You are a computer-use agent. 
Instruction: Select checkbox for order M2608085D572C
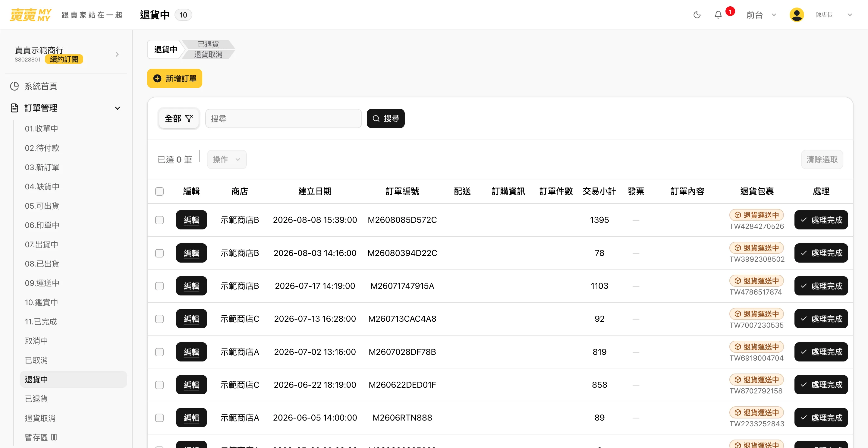click(159, 220)
